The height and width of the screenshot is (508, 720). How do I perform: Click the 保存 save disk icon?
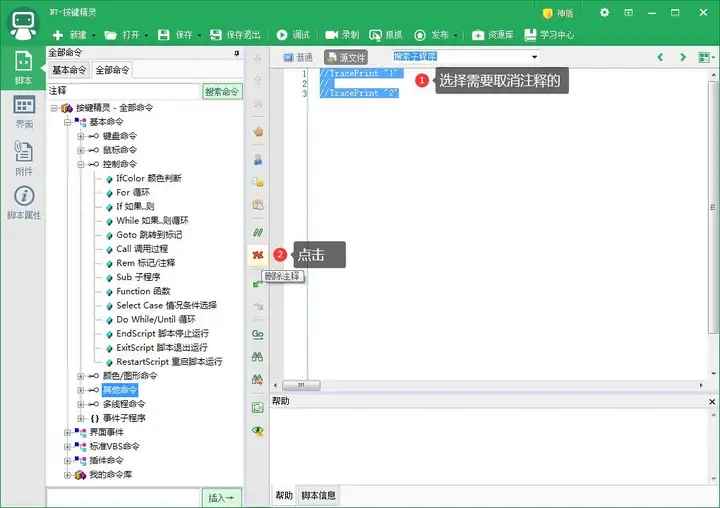tap(163, 35)
